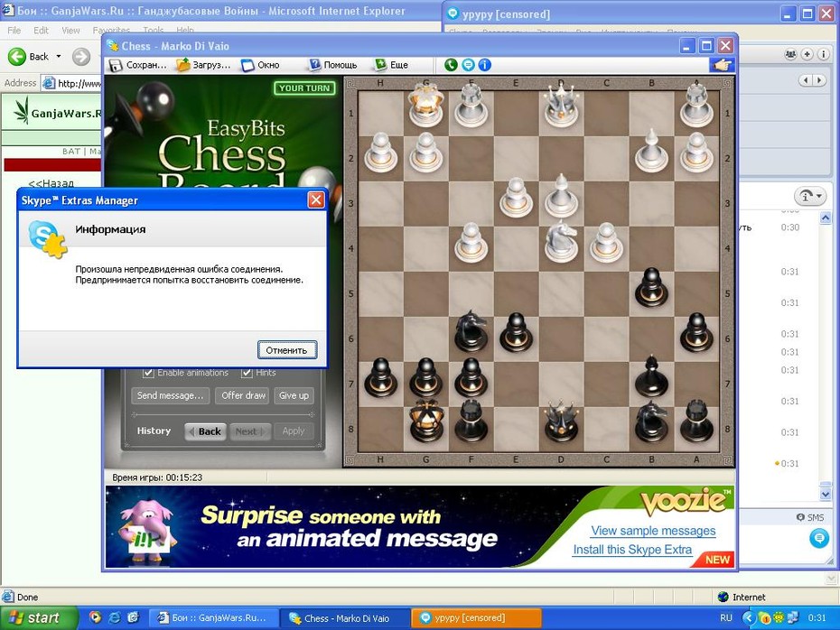Select the white pawn on F4
This screenshot has width=840, height=630.
click(471, 242)
